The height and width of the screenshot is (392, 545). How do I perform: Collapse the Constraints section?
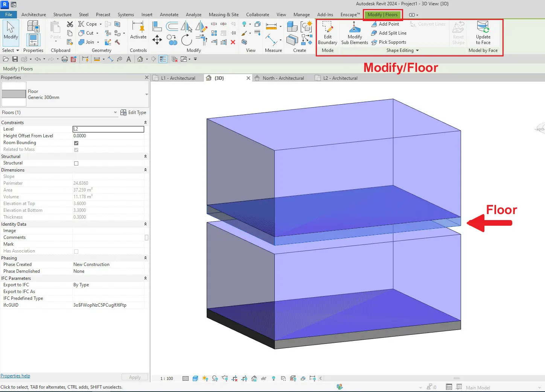point(145,123)
